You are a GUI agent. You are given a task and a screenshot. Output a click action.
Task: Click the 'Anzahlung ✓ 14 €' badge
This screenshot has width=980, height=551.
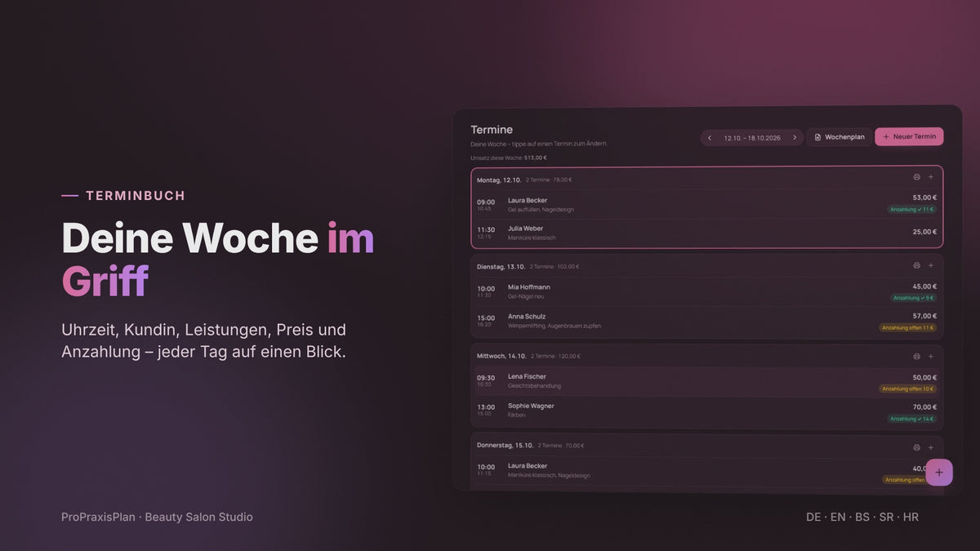[x=912, y=419]
